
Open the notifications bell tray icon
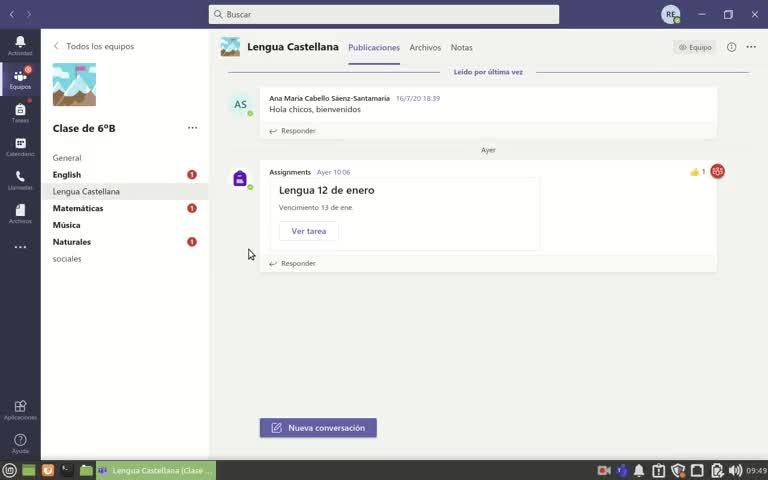tap(639, 471)
